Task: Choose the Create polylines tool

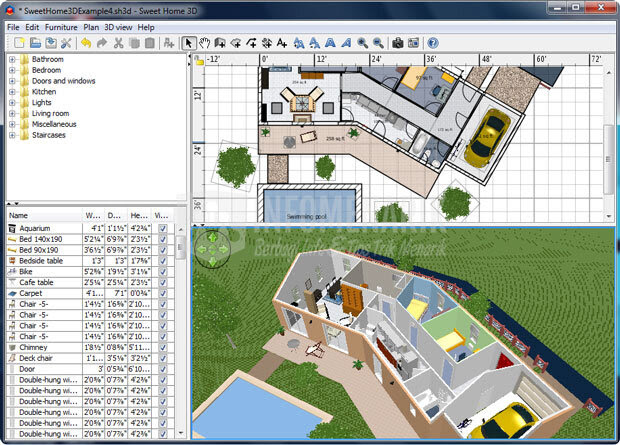Action: pyautogui.click(x=251, y=43)
